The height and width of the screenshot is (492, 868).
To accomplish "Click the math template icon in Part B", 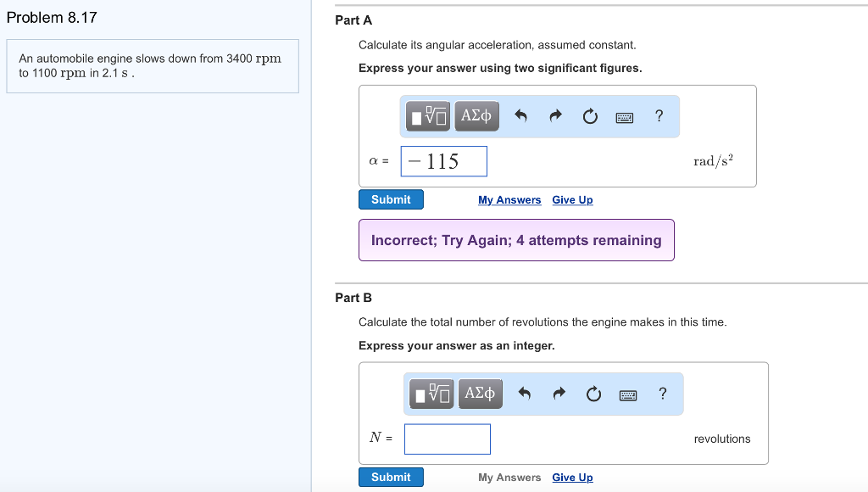I will point(432,394).
